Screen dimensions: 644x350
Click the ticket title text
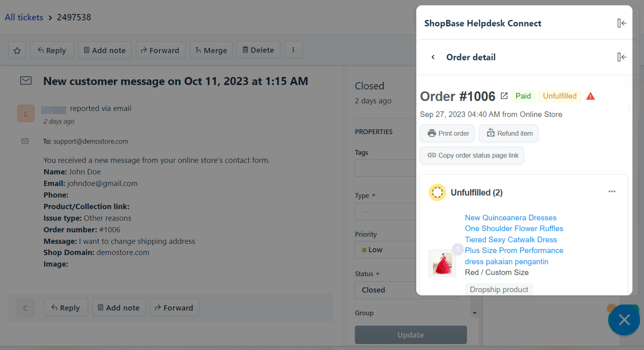click(x=175, y=81)
